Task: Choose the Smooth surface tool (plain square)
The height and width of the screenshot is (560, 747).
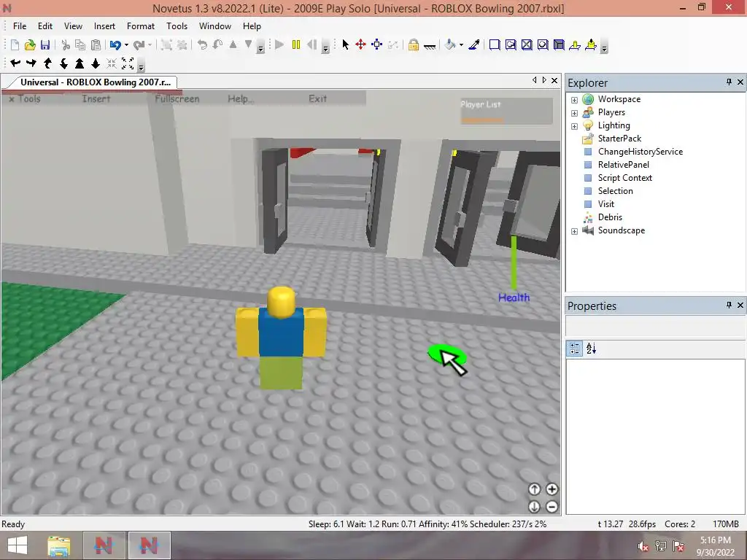Action: [x=495, y=44]
